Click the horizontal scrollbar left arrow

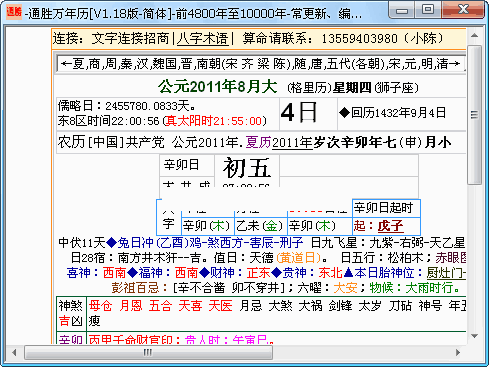[14, 352]
